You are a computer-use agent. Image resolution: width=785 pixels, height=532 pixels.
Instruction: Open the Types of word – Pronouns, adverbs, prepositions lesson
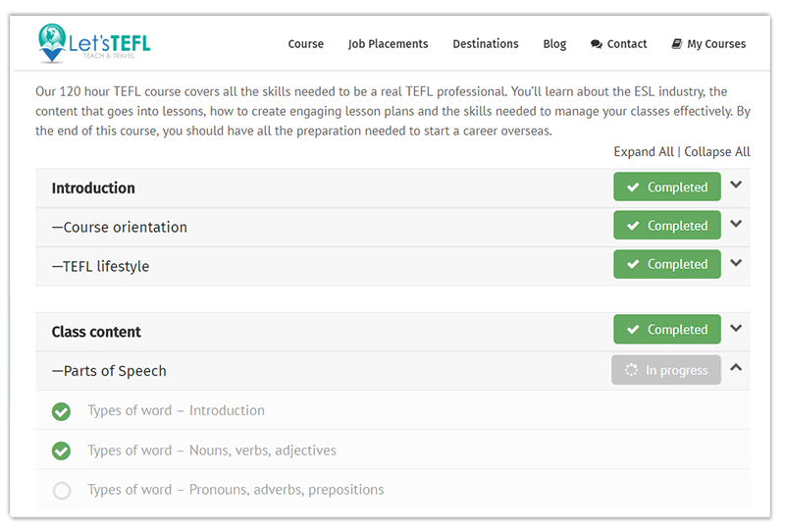click(x=235, y=490)
